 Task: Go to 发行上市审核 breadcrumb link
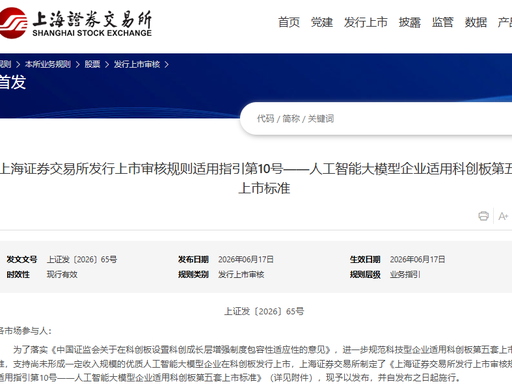pos(137,64)
